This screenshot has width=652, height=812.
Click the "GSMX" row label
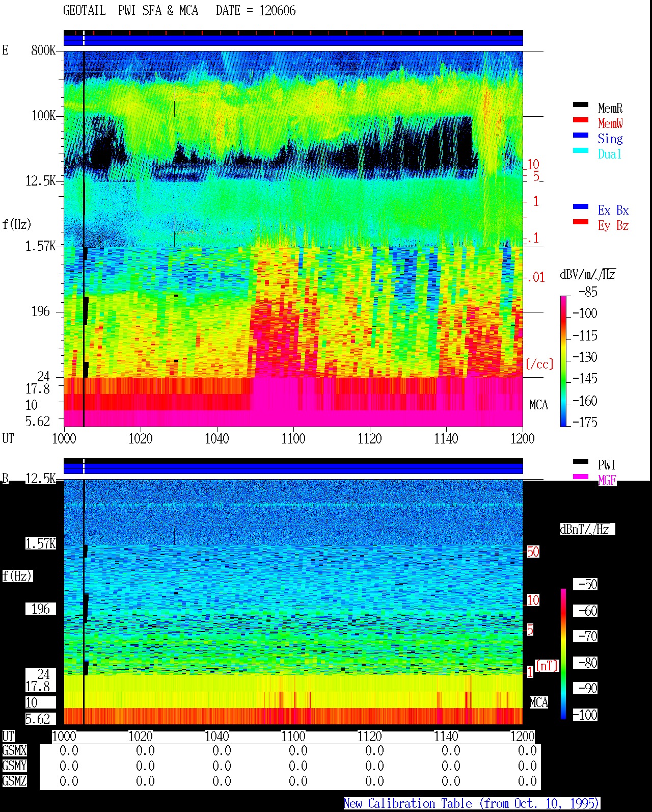14,751
